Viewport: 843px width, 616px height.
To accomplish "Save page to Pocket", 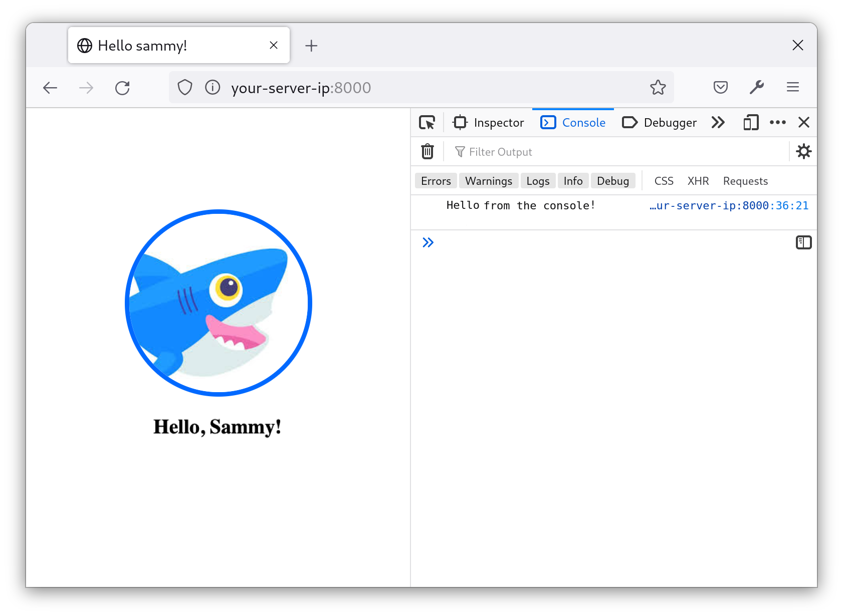I will [x=721, y=88].
